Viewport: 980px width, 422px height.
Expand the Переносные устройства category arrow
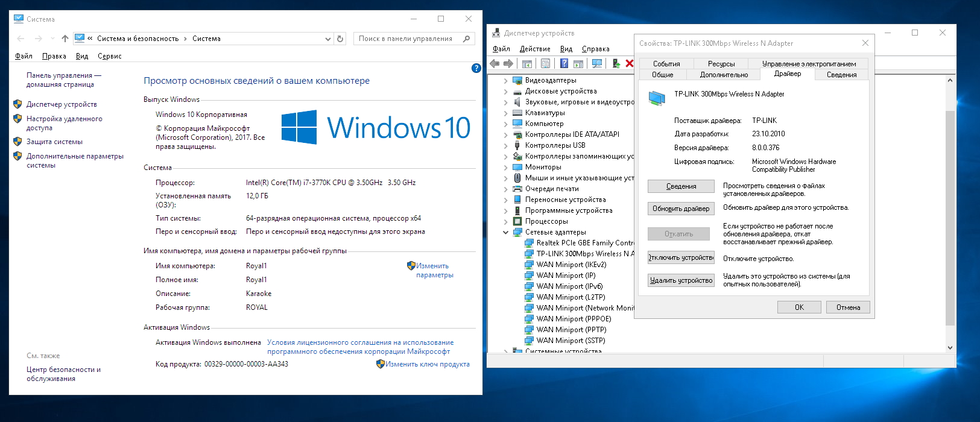click(x=505, y=200)
